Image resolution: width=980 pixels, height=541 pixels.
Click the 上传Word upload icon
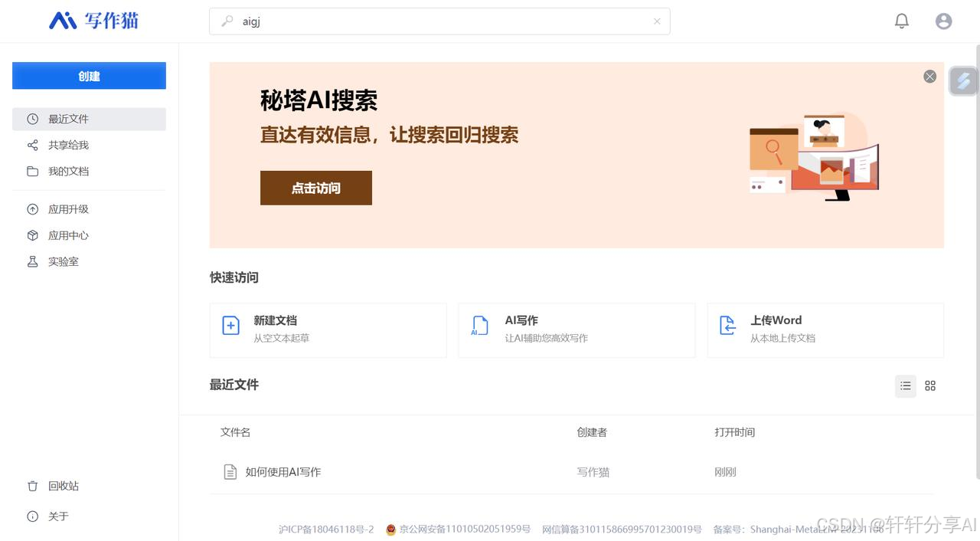coord(727,326)
